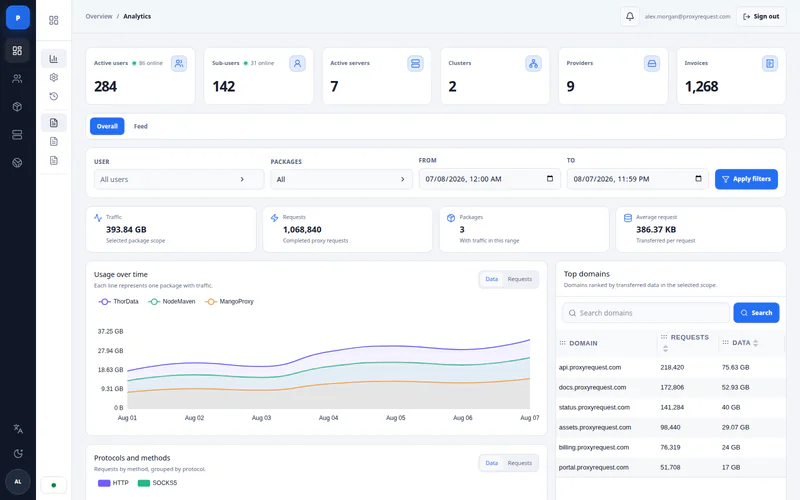The height and width of the screenshot is (500, 800).
Task: Focus the Search domains field
Action: pyautogui.click(x=646, y=313)
